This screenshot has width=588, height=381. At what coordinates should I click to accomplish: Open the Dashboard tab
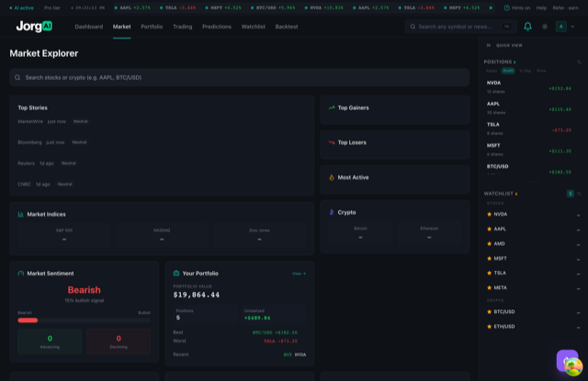(89, 27)
